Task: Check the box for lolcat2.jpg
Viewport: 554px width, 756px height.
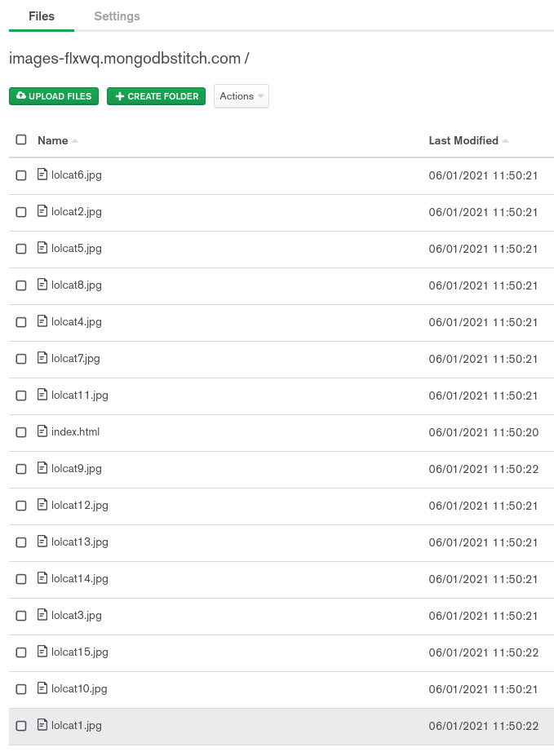Action: point(21,212)
